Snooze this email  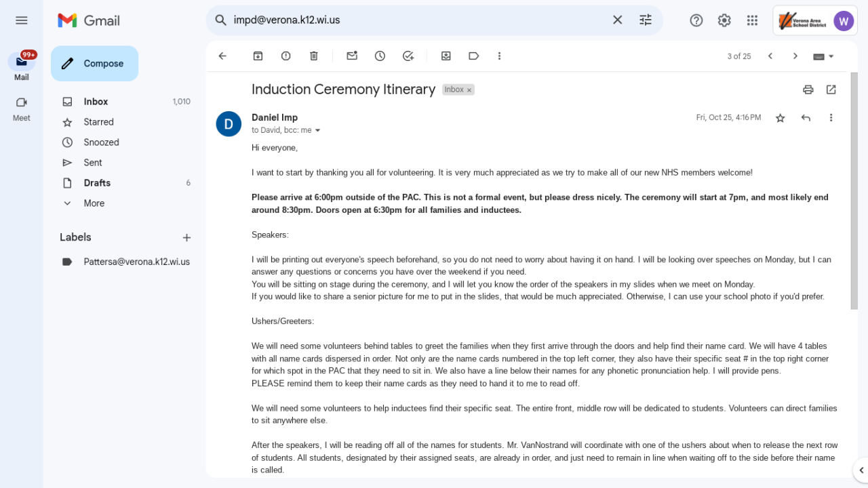[380, 56]
